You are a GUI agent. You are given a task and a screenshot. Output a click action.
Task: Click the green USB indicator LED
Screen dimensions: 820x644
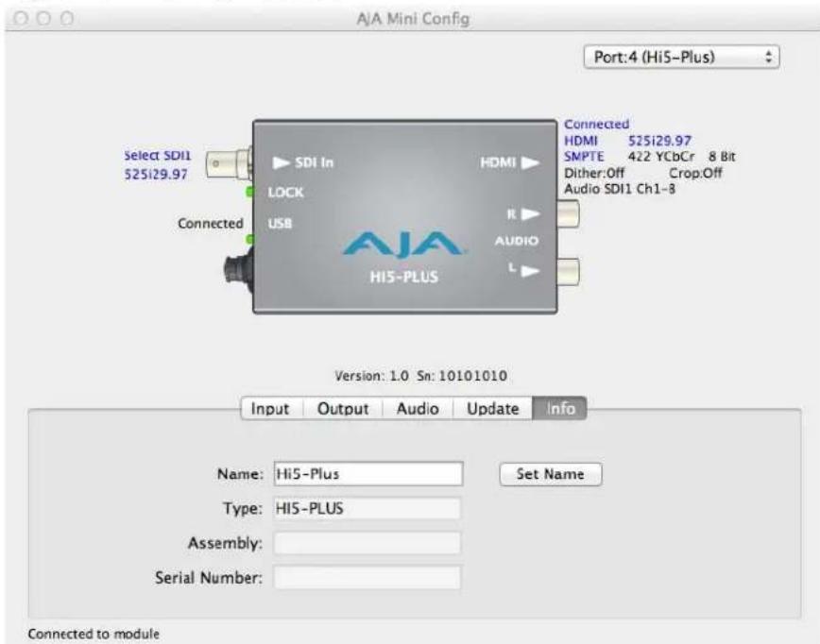[250, 239]
